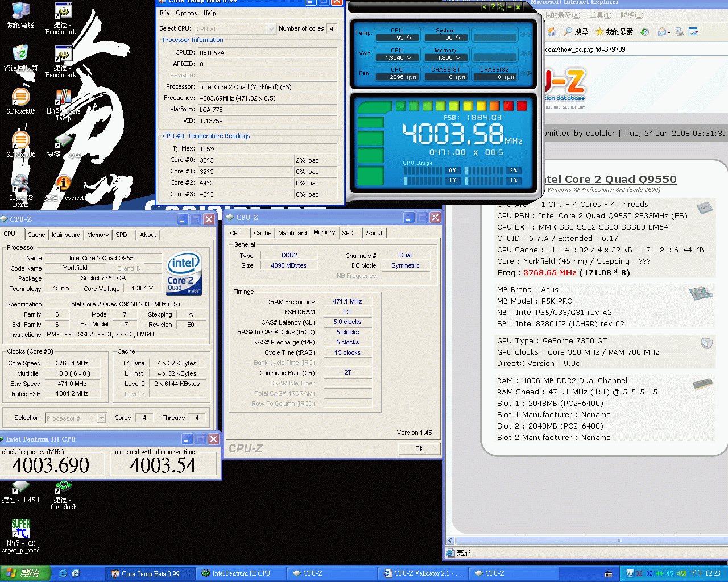Activate Core Temp Beta 0.99 taskbar button
The width and height of the screenshot is (728, 582).
coord(151,573)
